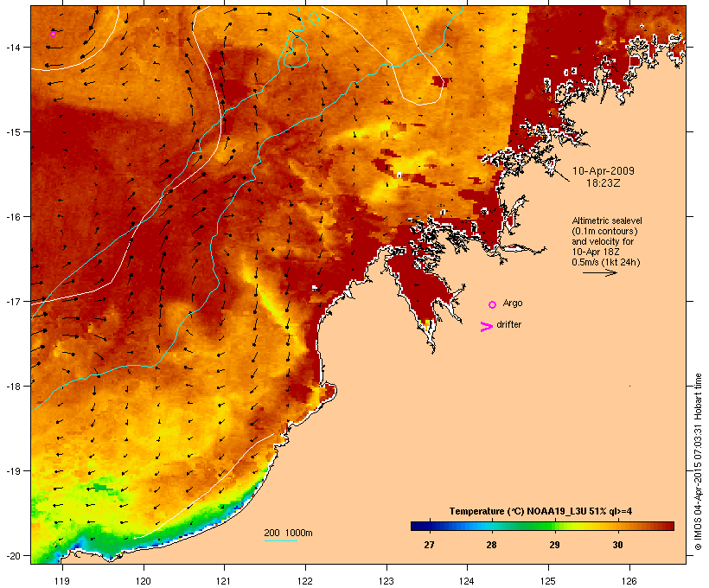Click latitude axis label -18
The image size is (709, 588).
click(x=12, y=386)
